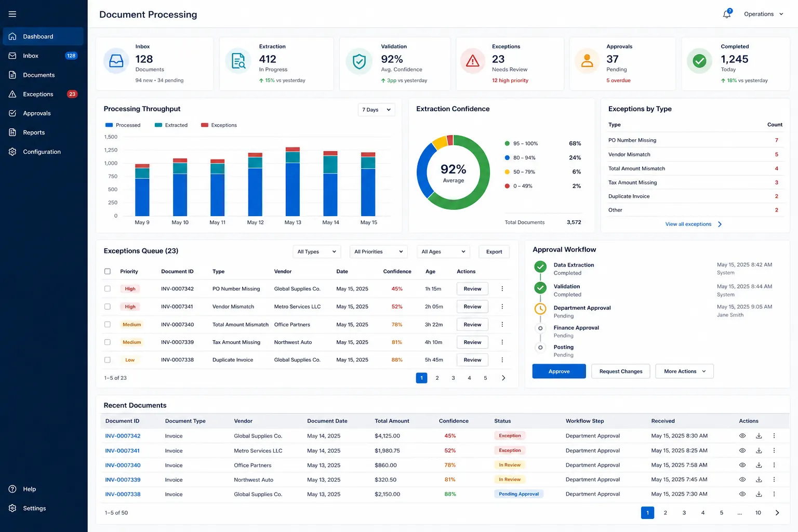Image resolution: width=798 pixels, height=532 pixels.
Task: Check the box for INV-0007339 row
Action: coord(108,342)
